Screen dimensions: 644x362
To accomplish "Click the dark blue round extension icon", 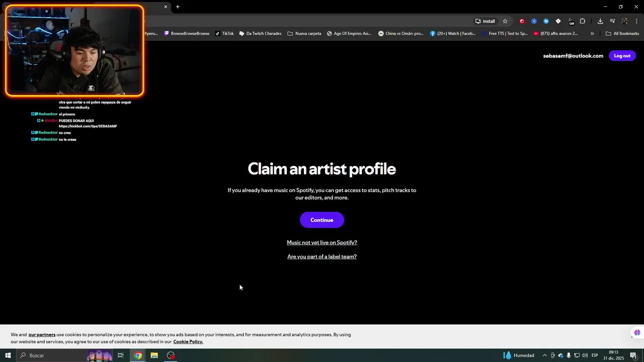I will point(534,21).
